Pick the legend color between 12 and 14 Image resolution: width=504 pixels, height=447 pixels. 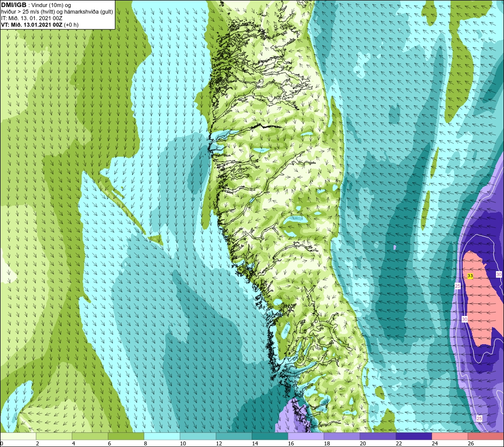234,436
